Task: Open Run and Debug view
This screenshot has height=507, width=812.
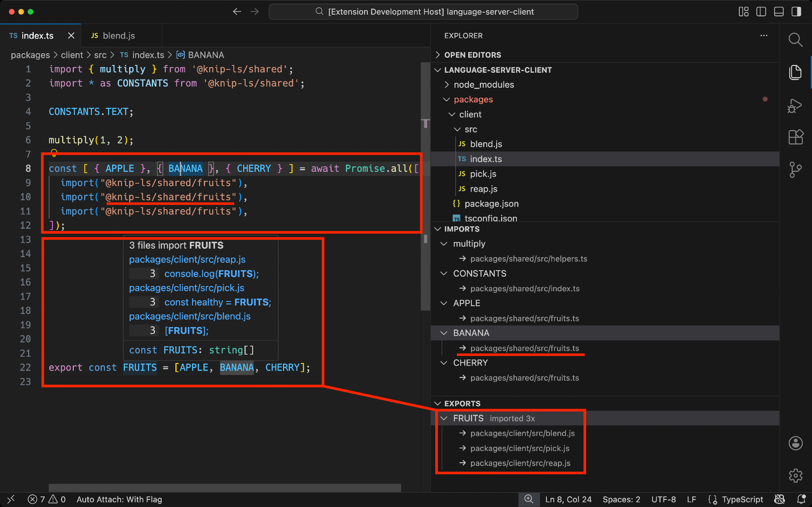Action: (x=795, y=106)
